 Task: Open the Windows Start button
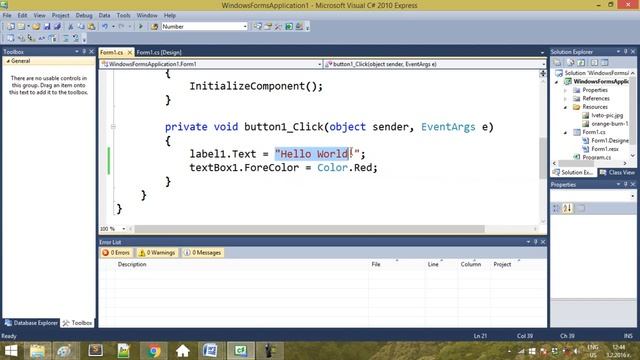click(11, 351)
